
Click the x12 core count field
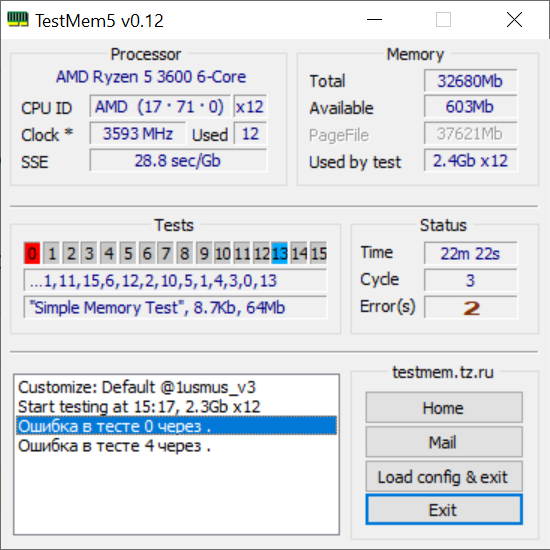pos(250,106)
